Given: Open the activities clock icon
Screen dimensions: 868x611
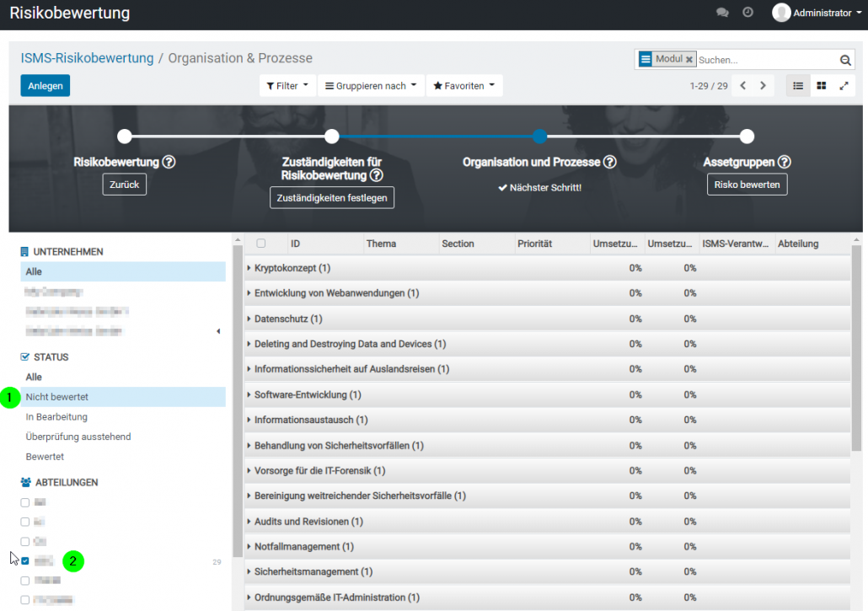Looking at the screenshot, I should click(x=747, y=13).
